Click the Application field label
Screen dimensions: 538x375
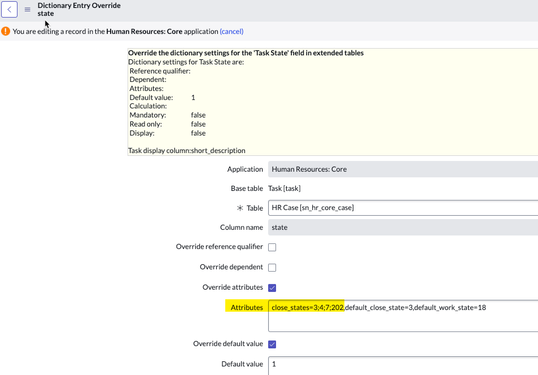[x=245, y=169]
